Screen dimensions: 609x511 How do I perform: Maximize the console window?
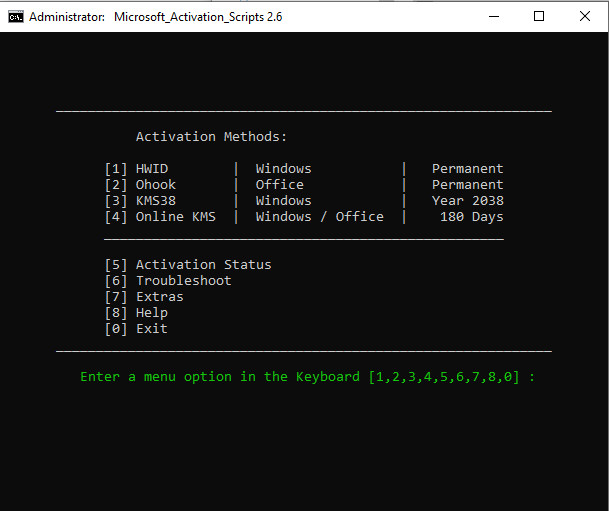[x=539, y=16]
